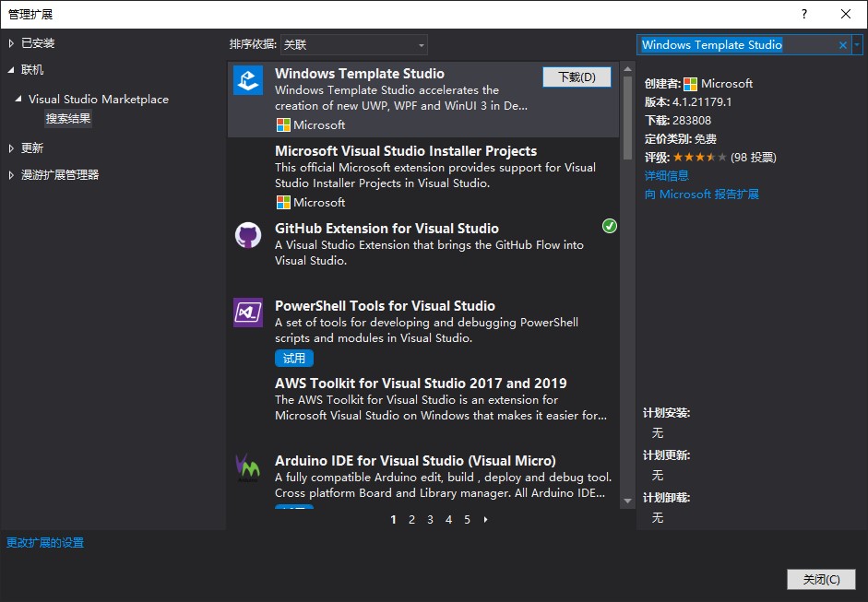Click the Windows Template Studio title text
868x602 pixels.
(359, 74)
